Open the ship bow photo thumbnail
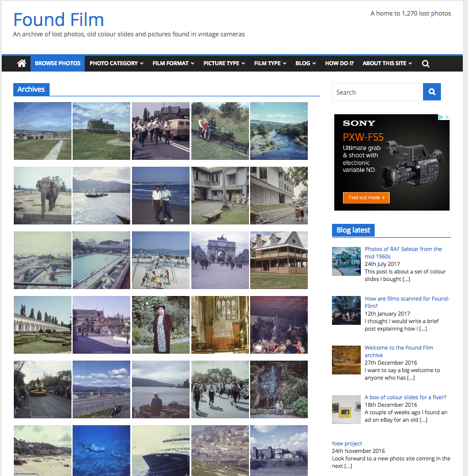 [161, 451]
